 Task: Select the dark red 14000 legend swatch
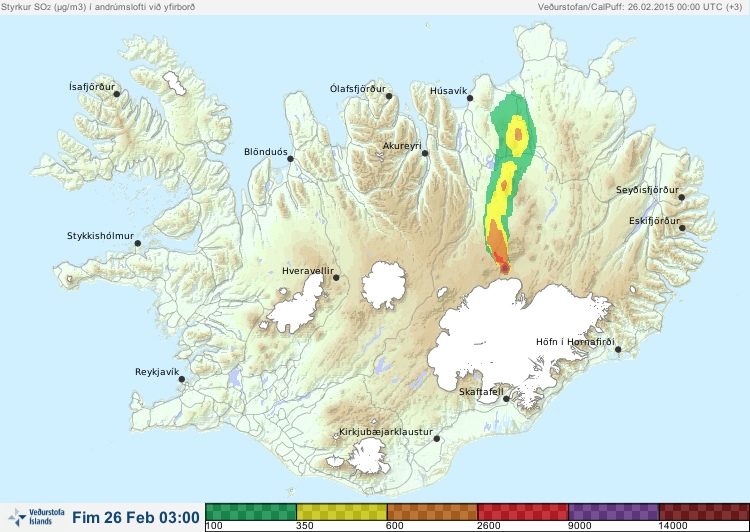click(704, 512)
